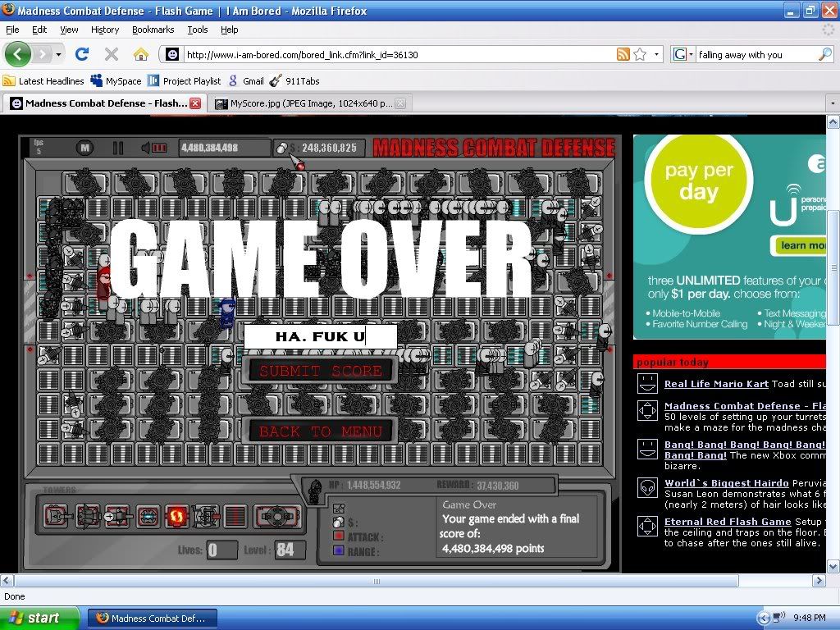Click the vertical scrollbar down arrow
This screenshot has height=630, width=840.
(x=833, y=566)
